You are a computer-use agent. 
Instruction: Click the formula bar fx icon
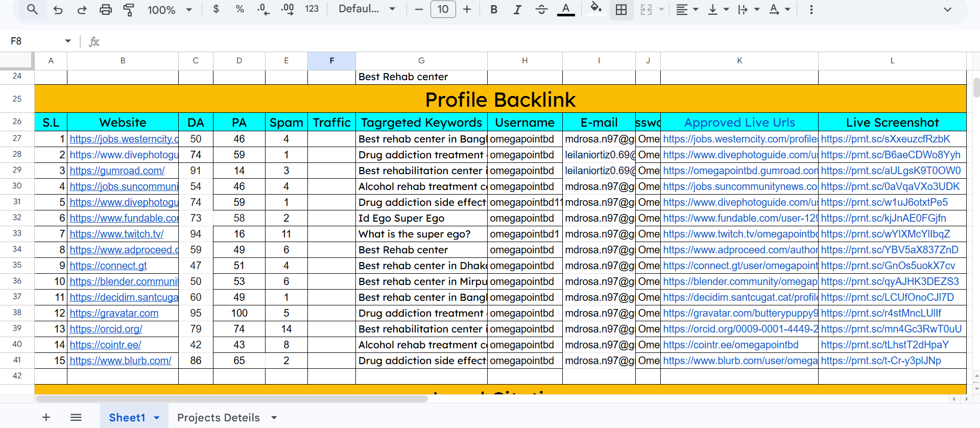pyautogui.click(x=94, y=41)
